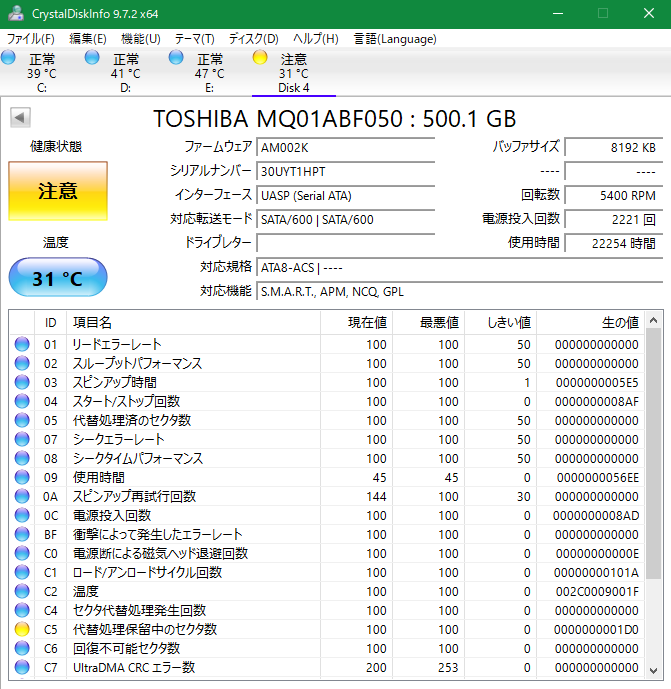The height and width of the screenshot is (689, 671).
Task: Select the D: disk tab at 41 °C
Action: tap(126, 72)
